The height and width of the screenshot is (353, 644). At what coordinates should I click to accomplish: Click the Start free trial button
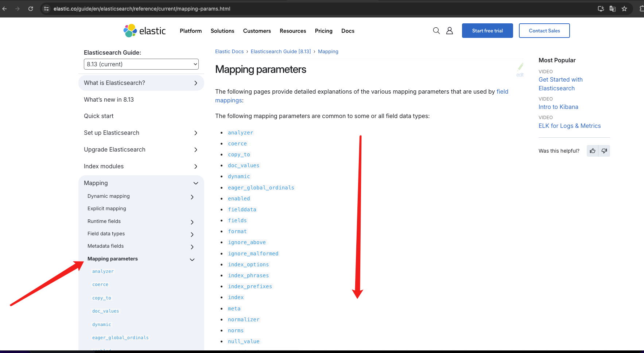[x=488, y=31]
